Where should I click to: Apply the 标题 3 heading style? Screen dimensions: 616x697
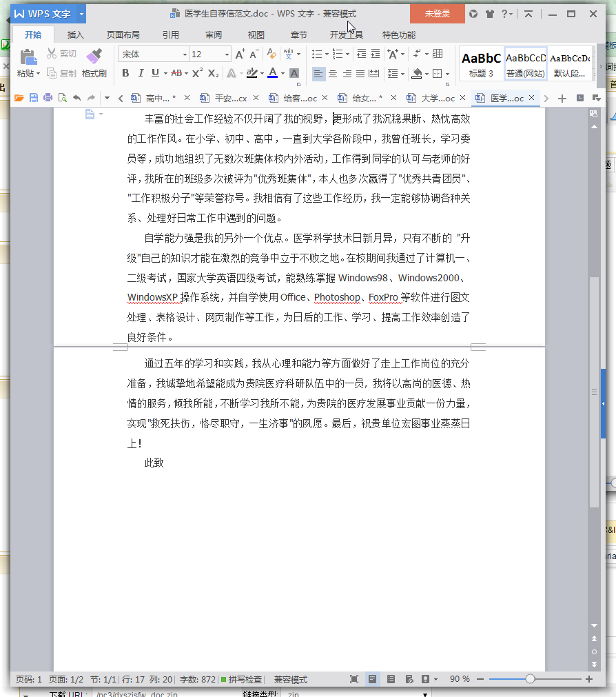point(482,63)
